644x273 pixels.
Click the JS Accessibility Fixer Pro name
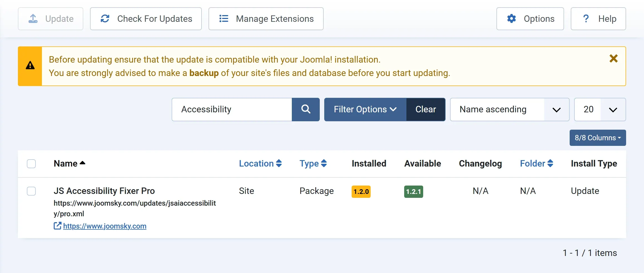click(104, 191)
